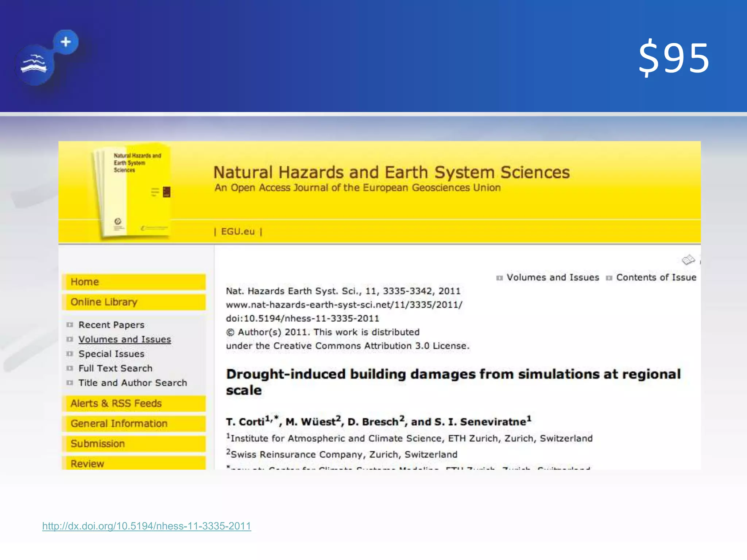Open the dx.doi.org link at slide bottom
Screen dimensions: 747x560
pyautogui.click(x=147, y=526)
